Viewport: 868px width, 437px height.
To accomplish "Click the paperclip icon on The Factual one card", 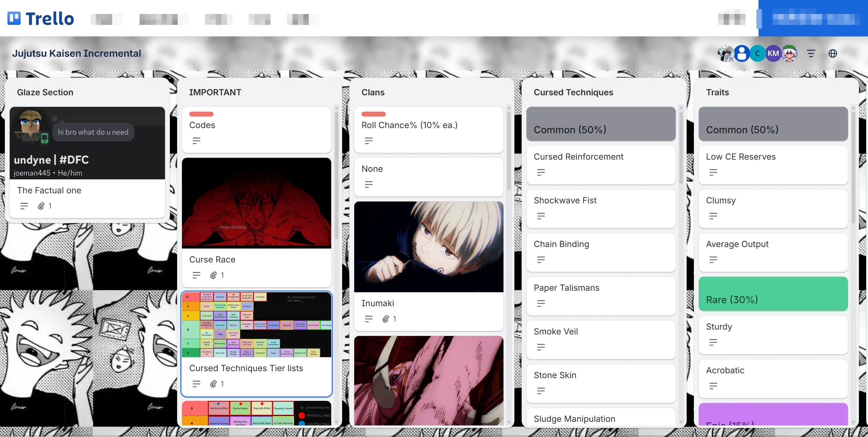I will coord(41,206).
